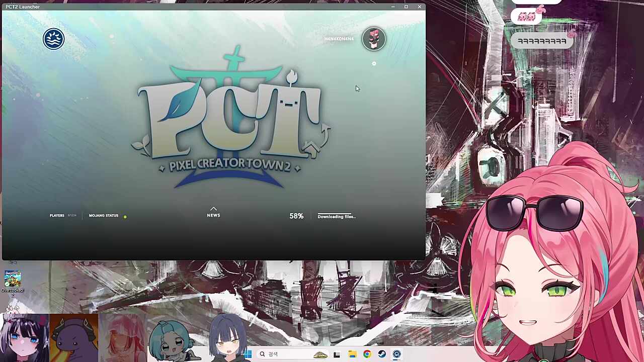Screen dimensions: 644x362
Task: Expand the NEWS panel with the up chevron
Action: coord(213,209)
